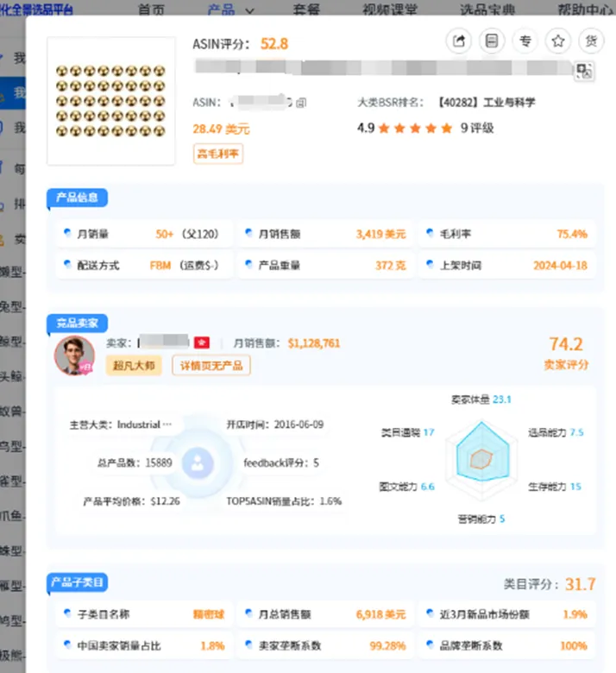Click the 超凡大师 badge
Image resolution: width=616 pixels, height=673 pixels.
click(134, 365)
